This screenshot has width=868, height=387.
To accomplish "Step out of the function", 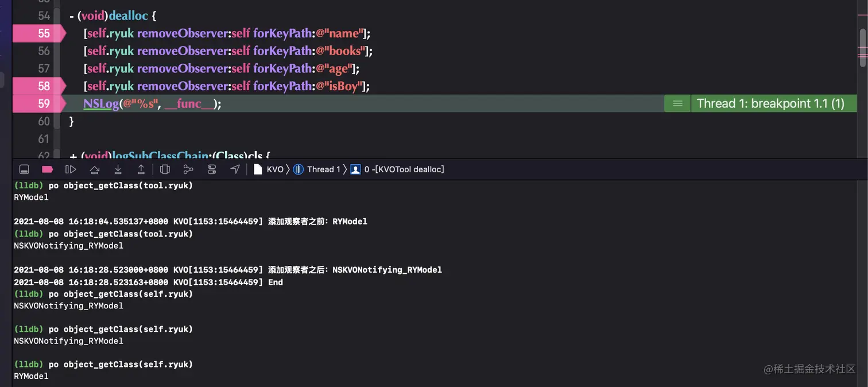I will (141, 169).
